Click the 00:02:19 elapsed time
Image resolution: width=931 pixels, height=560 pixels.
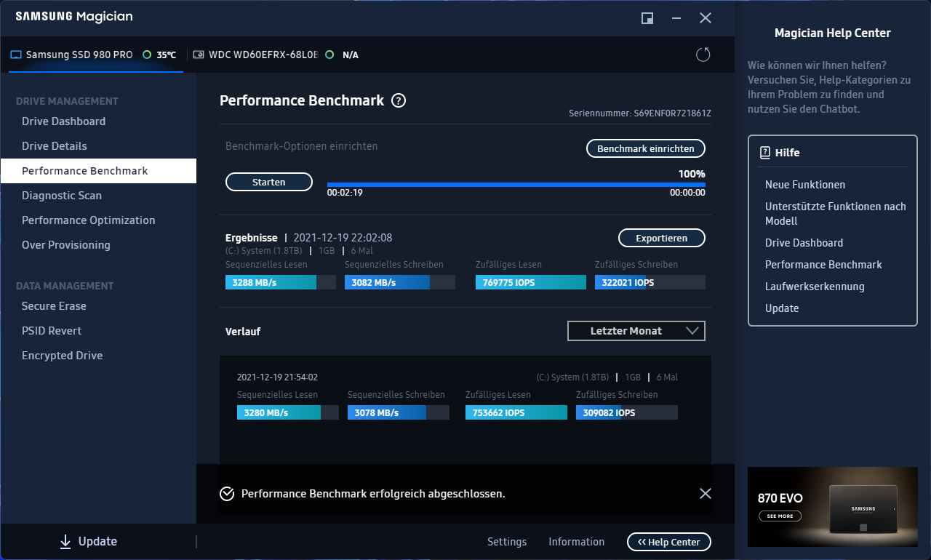point(345,193)
